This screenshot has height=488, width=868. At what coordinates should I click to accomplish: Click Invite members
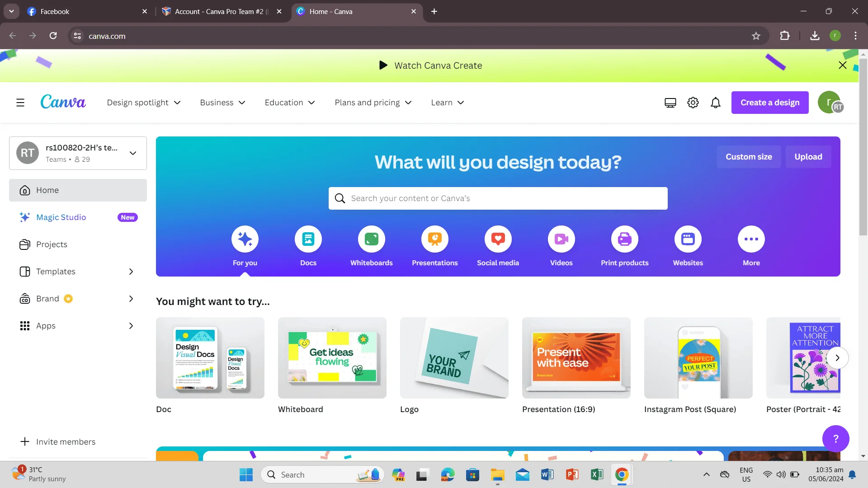click(58, 441)
